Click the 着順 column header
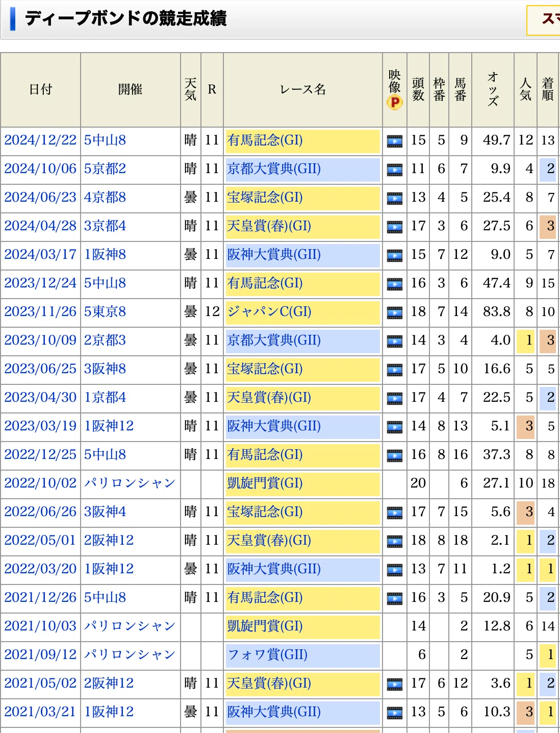560x733 pixels. pyautogui.click(x=548, y=90)
